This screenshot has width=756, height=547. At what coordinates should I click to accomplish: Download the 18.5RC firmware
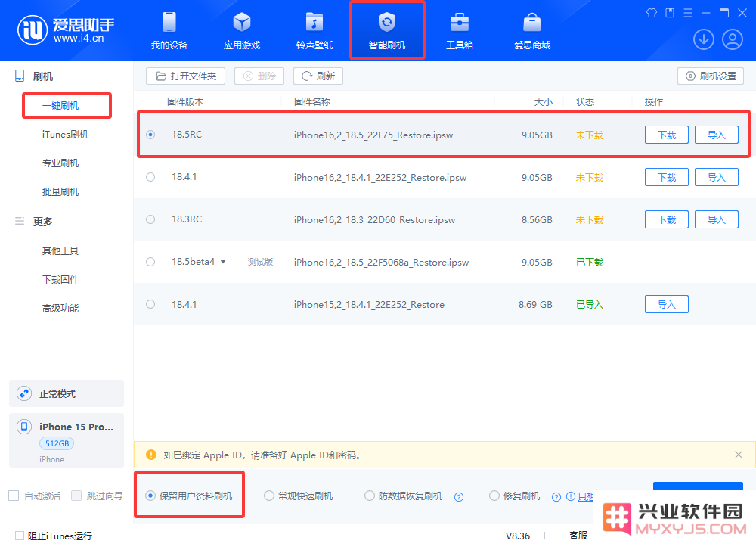[x=667, y=135]
